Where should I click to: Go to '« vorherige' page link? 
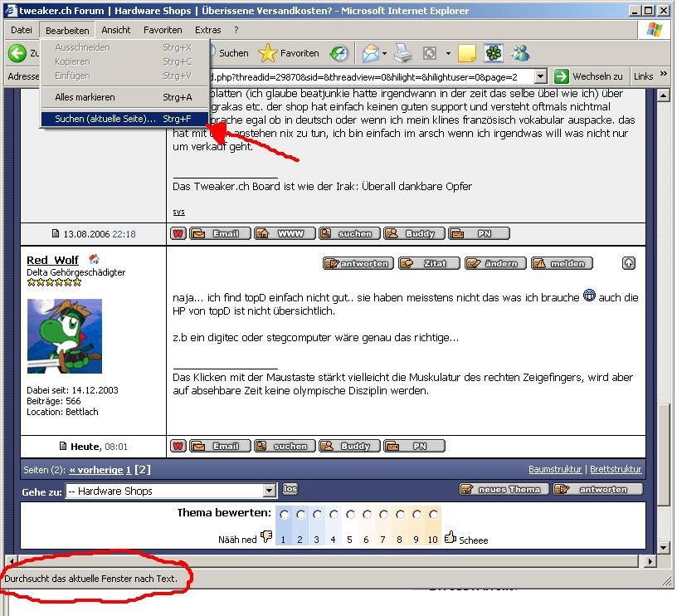96,470
